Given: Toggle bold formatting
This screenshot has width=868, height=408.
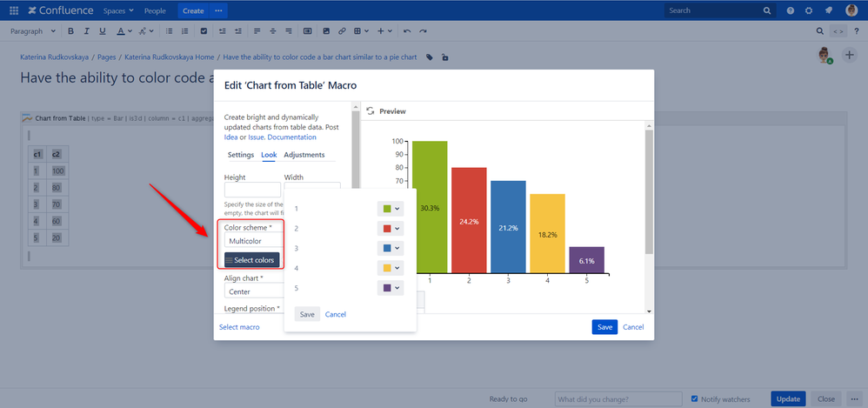Looking at the screenshot, I should pos(70,31).
